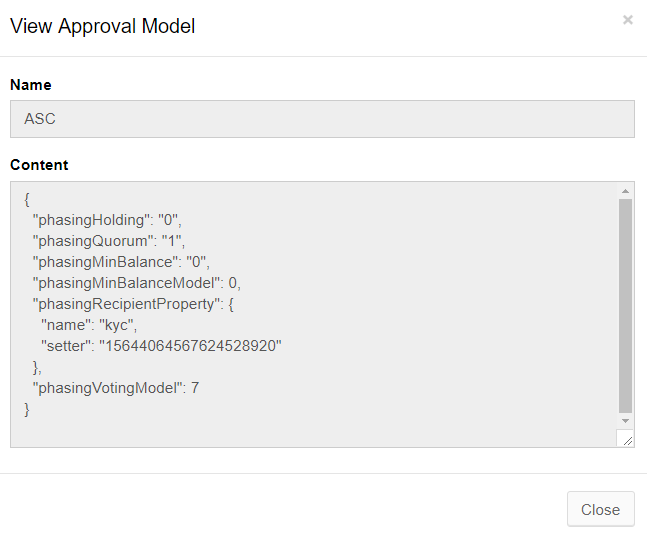Click the phasingVotingModel: 7 line

pyautogui.click(x=116, y=388)
